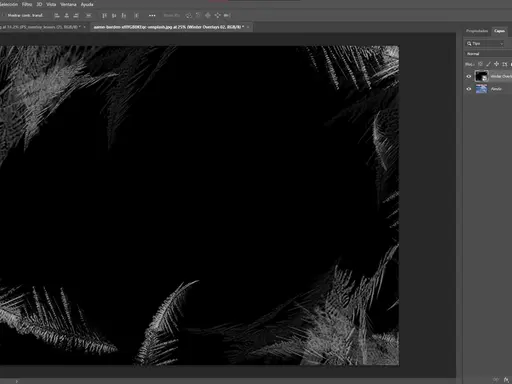Image resolution: width=512 pixels, height=384 pixels.
Task: Open the status bar arrow at bottom left
Action: point(16,381)
